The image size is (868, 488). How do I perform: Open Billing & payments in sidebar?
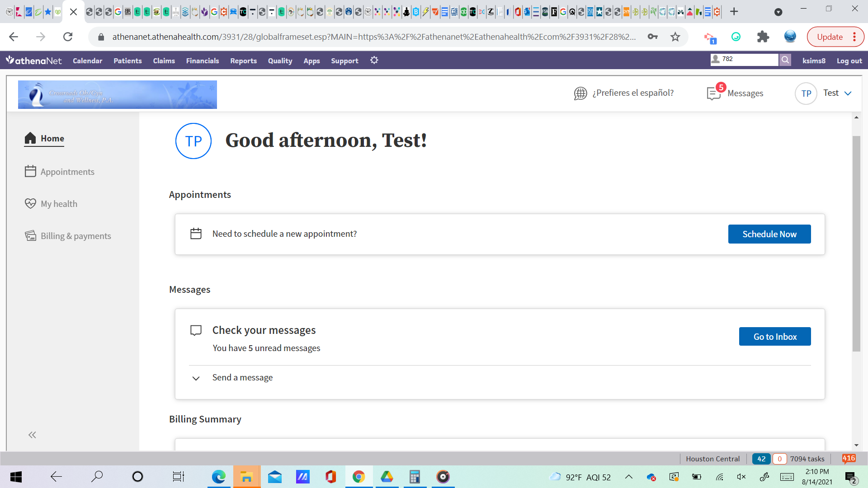pyautogui.click(x=75, y=236)
